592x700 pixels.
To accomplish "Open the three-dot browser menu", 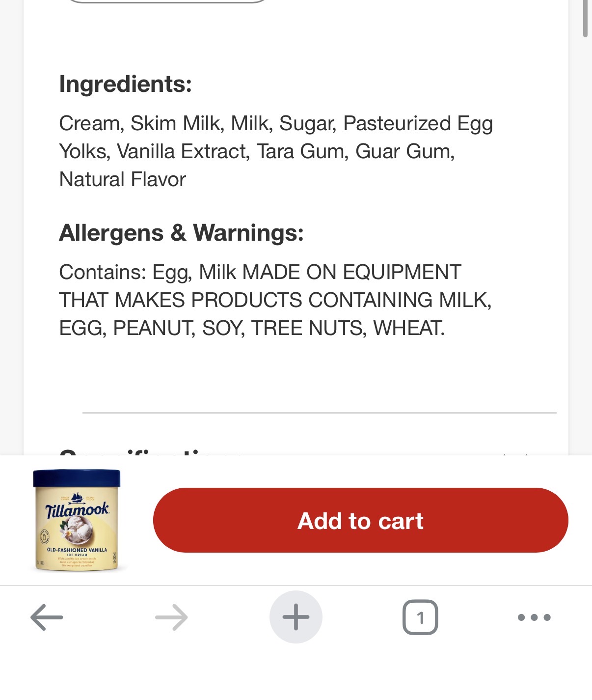I will (x=534, y=617).
